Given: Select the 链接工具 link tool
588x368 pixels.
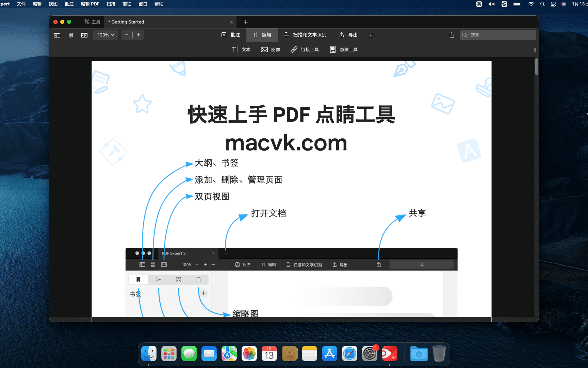Looking at the screenshot, I should coord(305,50).
